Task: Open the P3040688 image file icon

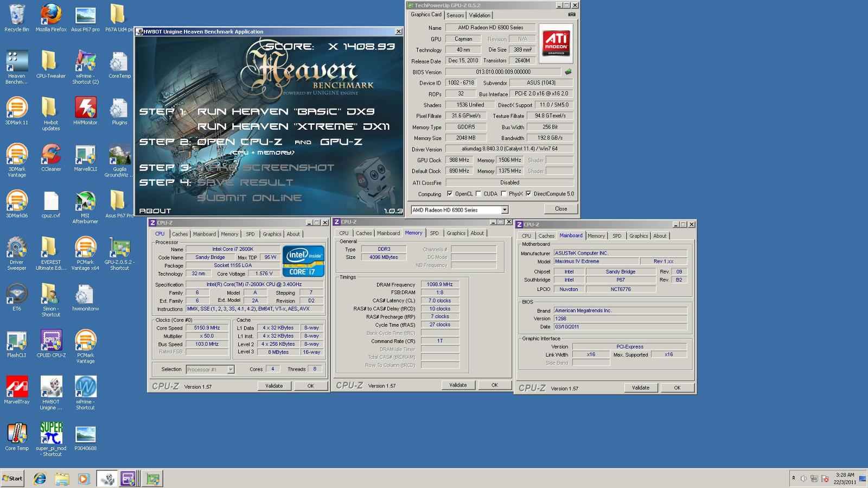Action: pyautogui.click(x=85, y=438)
